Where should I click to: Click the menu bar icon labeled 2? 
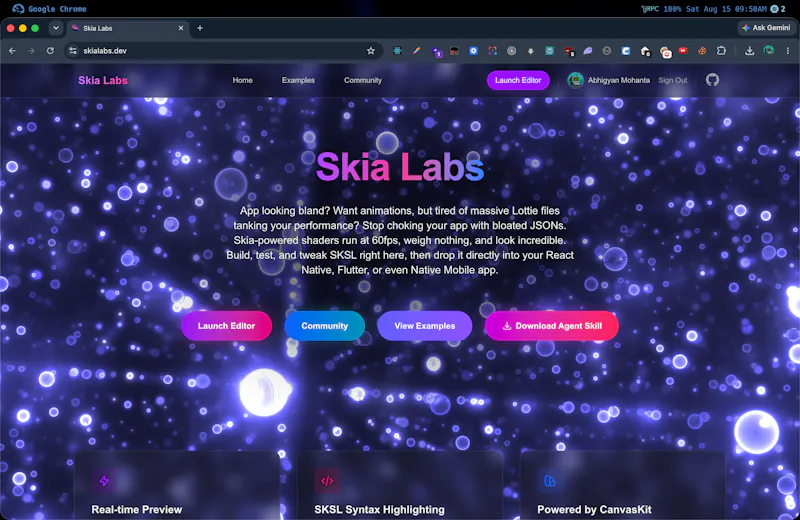(x=778, y=9)
